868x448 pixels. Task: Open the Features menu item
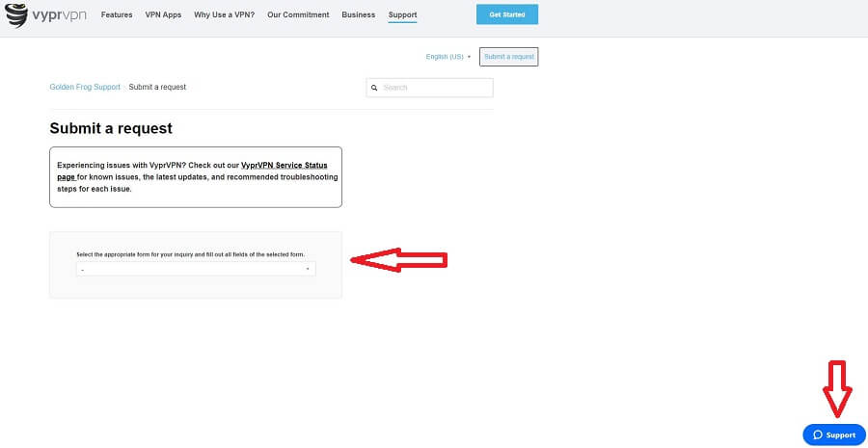[x=117, y=15]
